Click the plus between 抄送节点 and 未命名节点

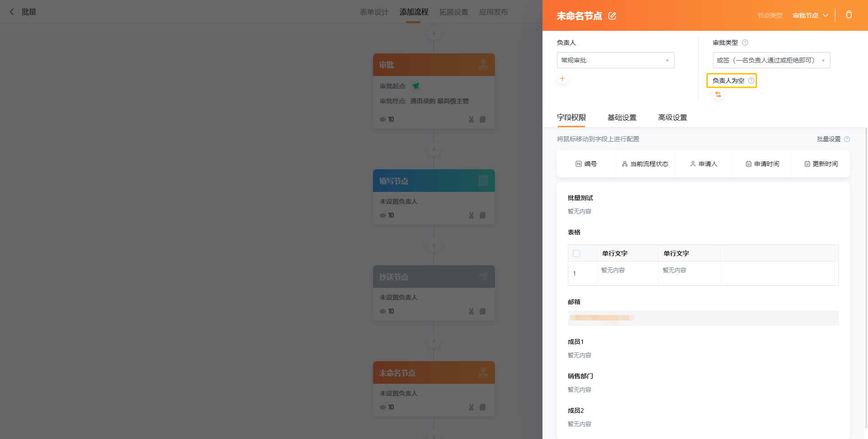coord(434,341)
